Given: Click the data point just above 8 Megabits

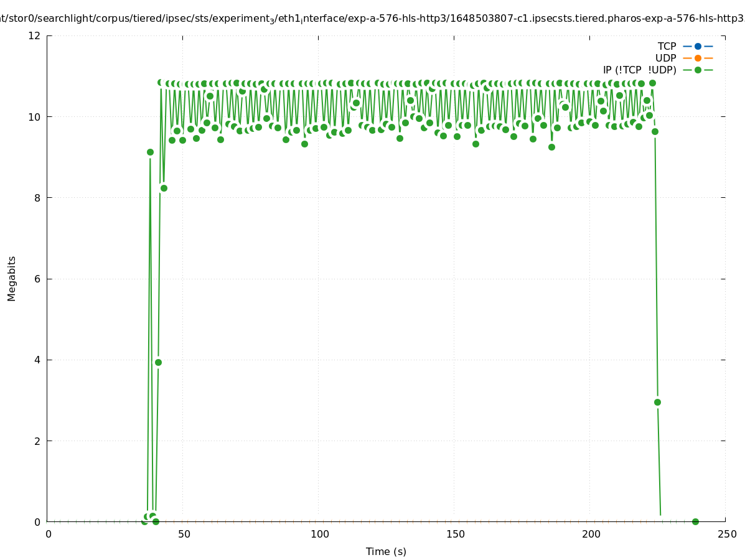Looking at the screenshot, I should pyautogui.click(x=164, y=188).
